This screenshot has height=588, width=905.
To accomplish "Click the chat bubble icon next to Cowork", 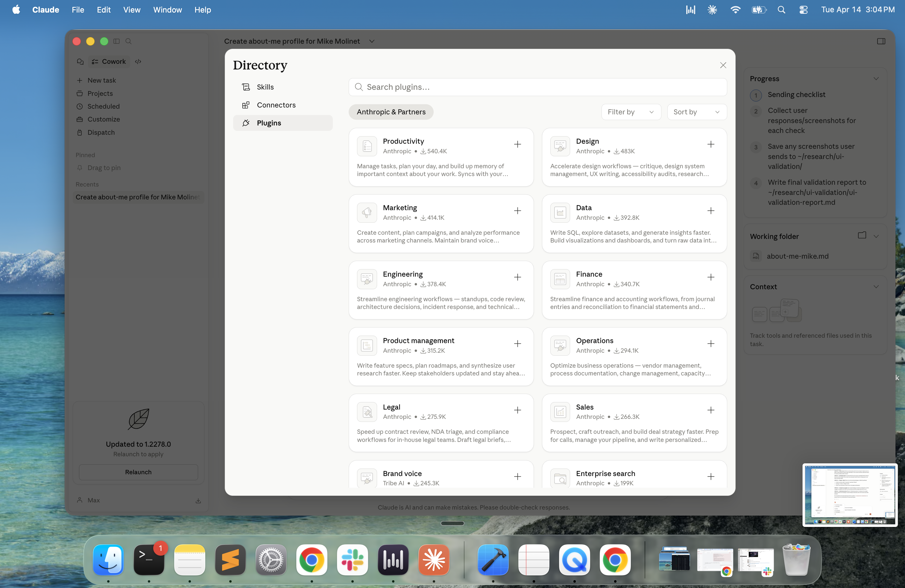I will click(x=80, y=61).
